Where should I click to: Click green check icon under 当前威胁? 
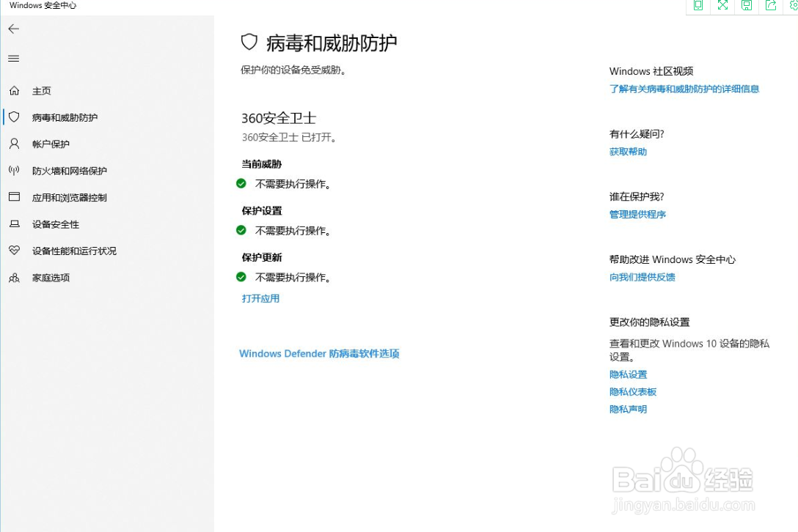241,184
